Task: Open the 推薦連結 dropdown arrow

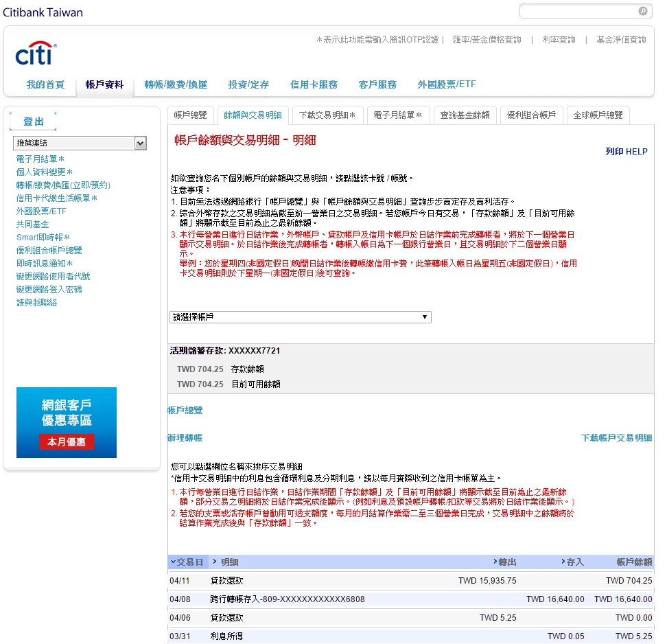Action: 140,143
